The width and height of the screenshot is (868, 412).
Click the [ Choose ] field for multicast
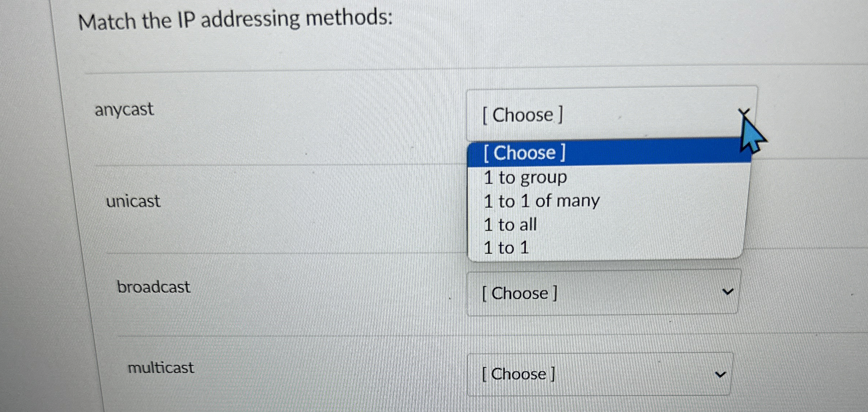tap(518, 374)
